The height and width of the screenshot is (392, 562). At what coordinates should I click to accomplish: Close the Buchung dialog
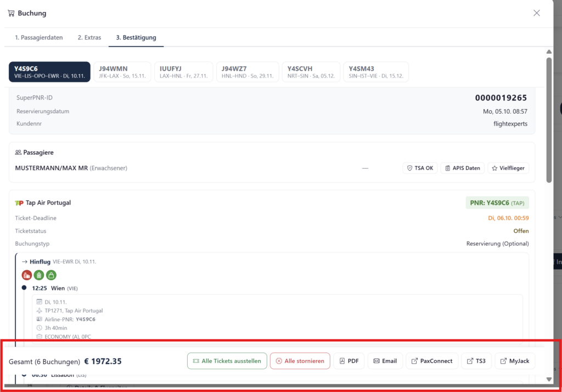[x=537, y=13]
